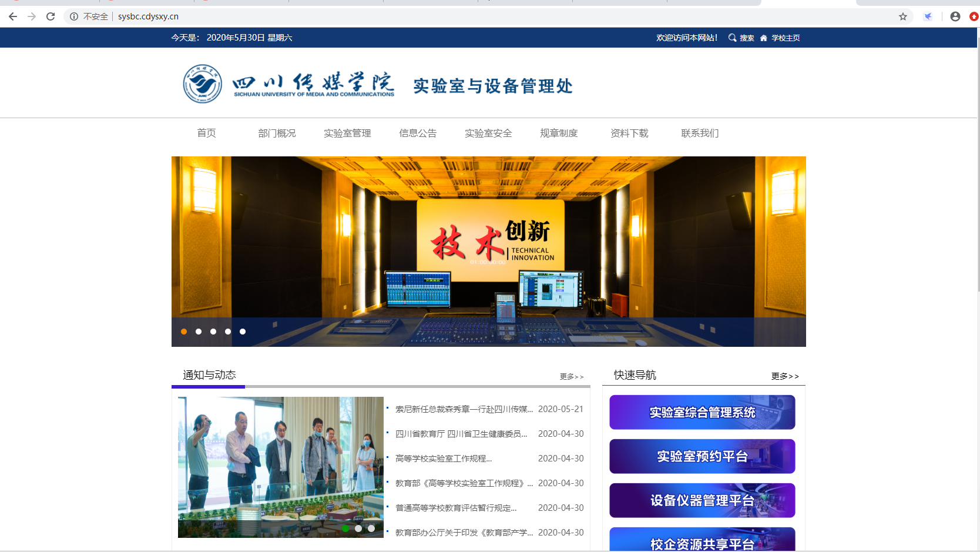980x552 pixels.
Task: Open the 实验室综合管理系统 button
Action: (702, 412)
